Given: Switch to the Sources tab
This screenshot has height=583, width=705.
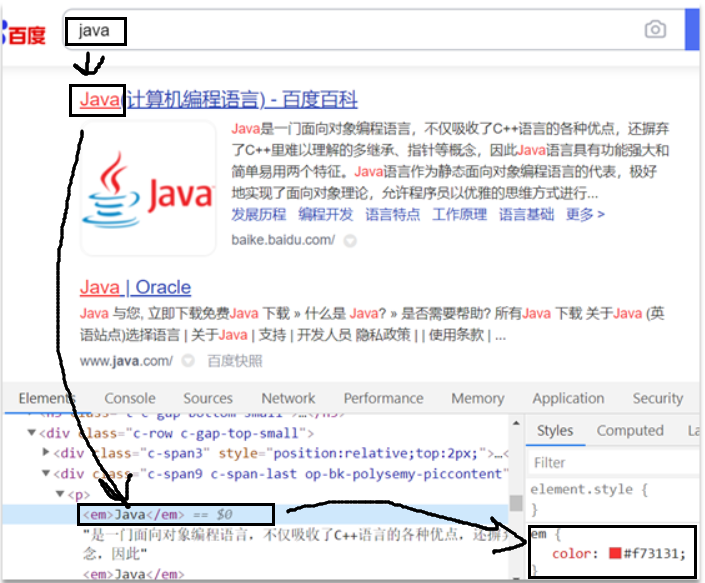Looking at the screenshot, I should tap(208, 398).
